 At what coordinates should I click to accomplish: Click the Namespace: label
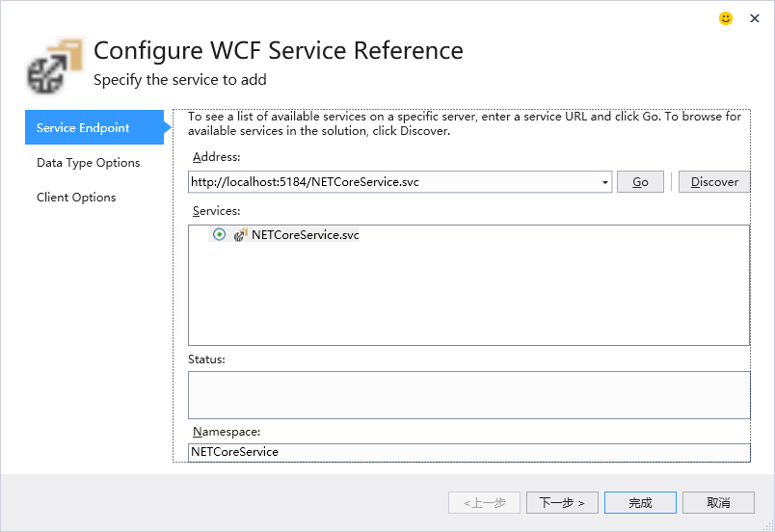click(227, 431)
